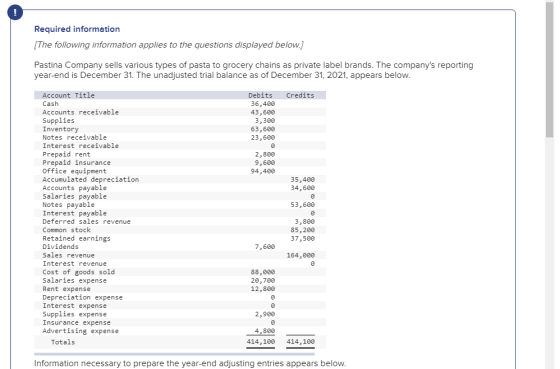Click the Cash debit amount 36,400
The width and height of the screenshot is (560, 369).
pos(263,104)
